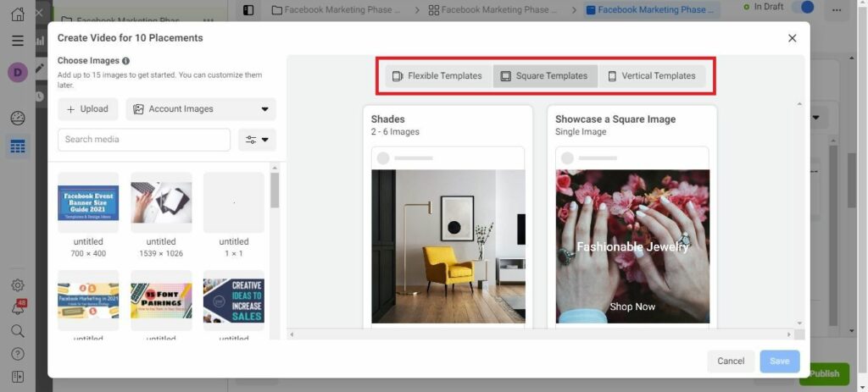Open the highlighted Facebook Marketing Phase breadcrumb
The width and height of the screenshot is (868, 392).
[x=652, y=10]
